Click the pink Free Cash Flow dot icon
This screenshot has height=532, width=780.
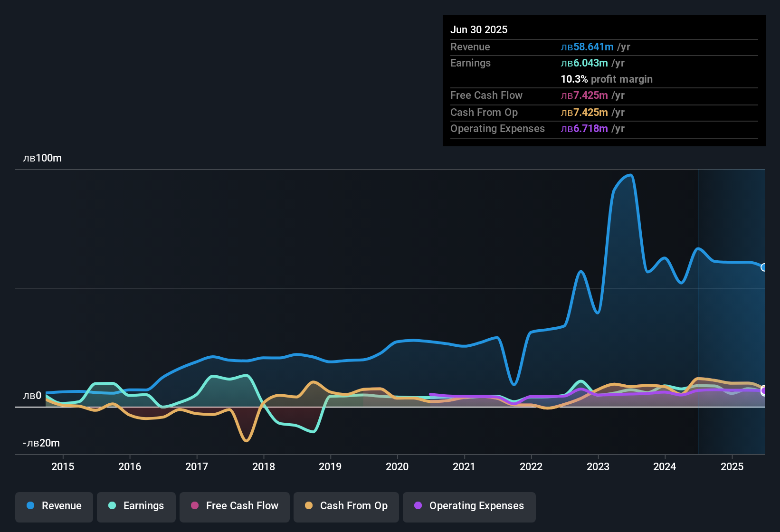pos(195,506)
